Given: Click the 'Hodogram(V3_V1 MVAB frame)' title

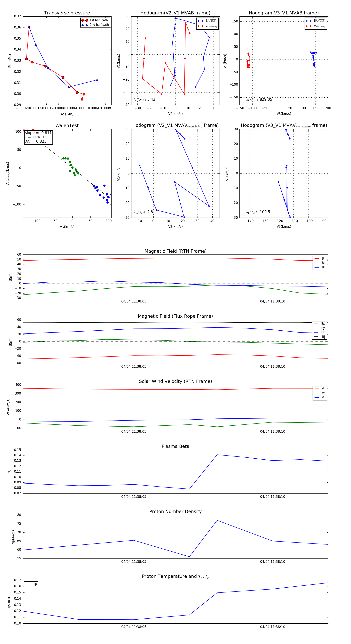Looking at the screenshot, I should 284,13.
